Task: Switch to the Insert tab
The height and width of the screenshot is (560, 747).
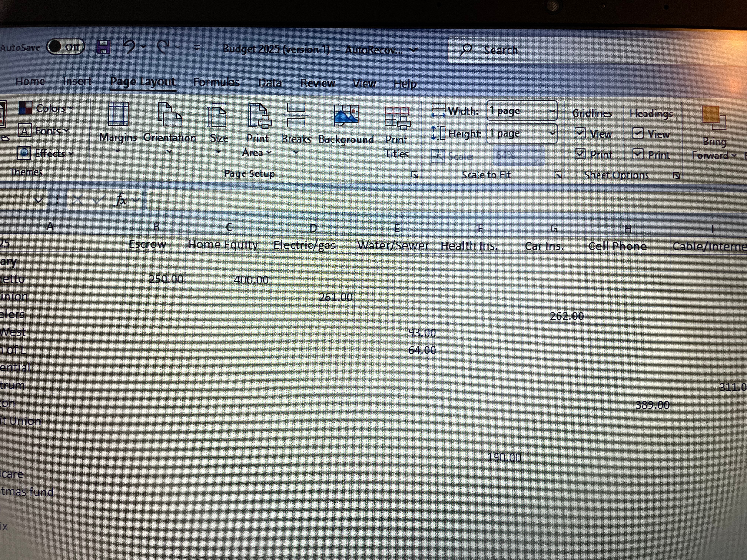Action: pos(77,81)
